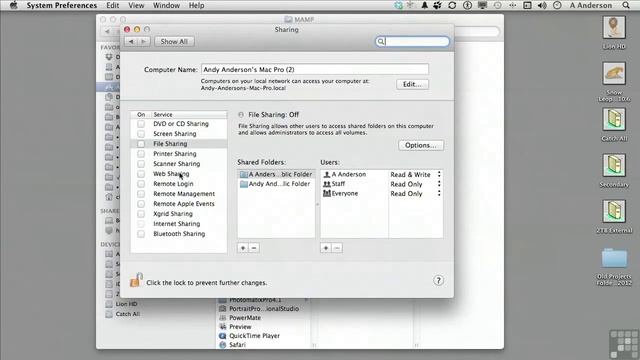640x360 pixels.
Task: Go forward with the right arrow button
Action: coord(144,42)
